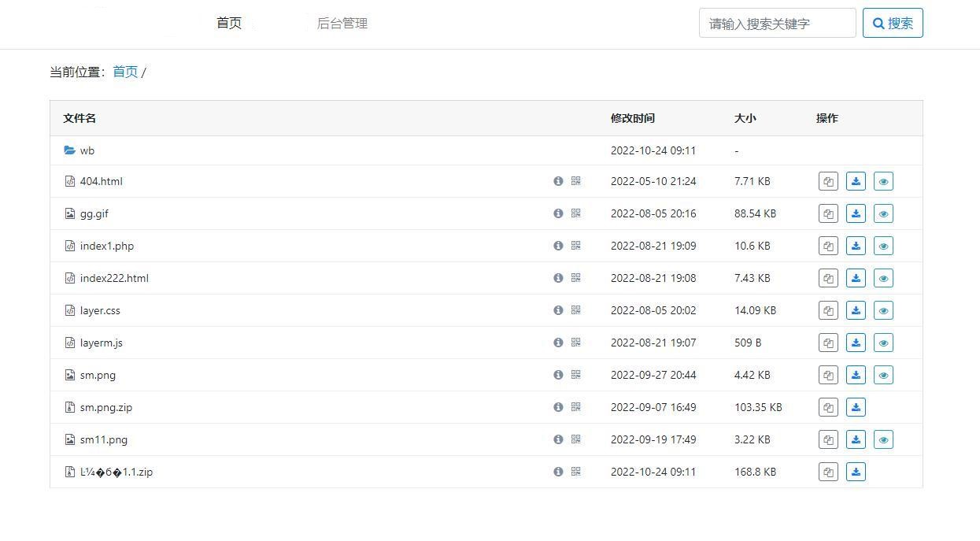The image size is (980, 541).
Task: View file info for 404.html
Action: click(557, 181)
